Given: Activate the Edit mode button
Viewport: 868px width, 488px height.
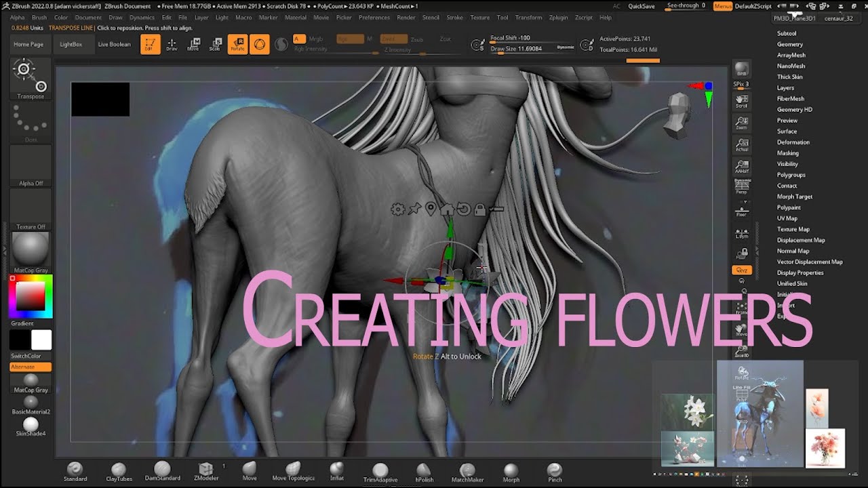Looking at the screenshot, I should click(151, 44).
